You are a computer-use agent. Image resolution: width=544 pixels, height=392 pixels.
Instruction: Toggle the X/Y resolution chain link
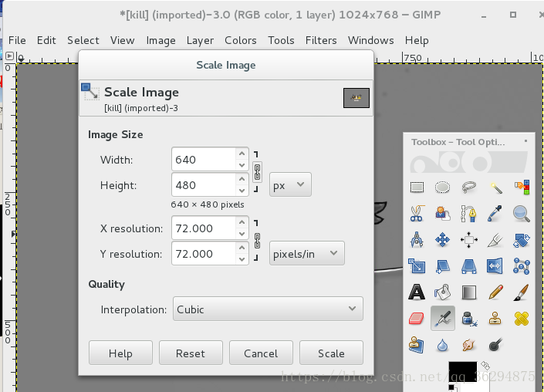coord(257,241)
